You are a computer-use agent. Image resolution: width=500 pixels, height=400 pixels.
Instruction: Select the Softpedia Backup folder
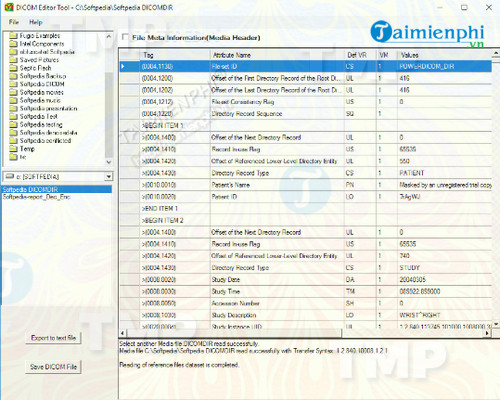click(x=38, y=76)
